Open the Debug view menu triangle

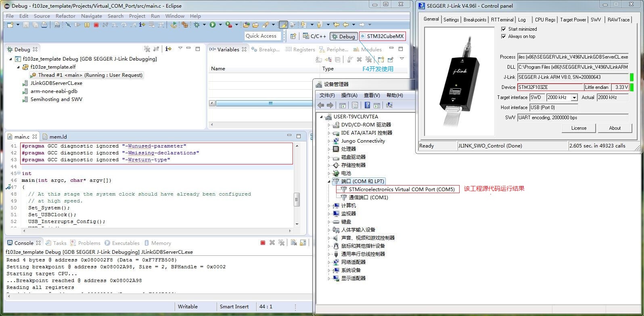(180, 49)
